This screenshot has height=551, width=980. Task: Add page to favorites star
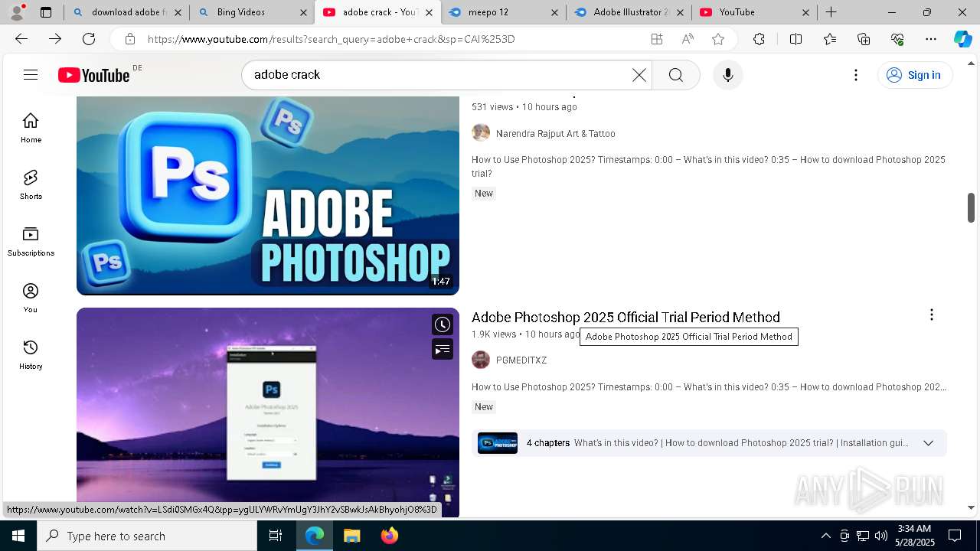click(x=718, y=39)
